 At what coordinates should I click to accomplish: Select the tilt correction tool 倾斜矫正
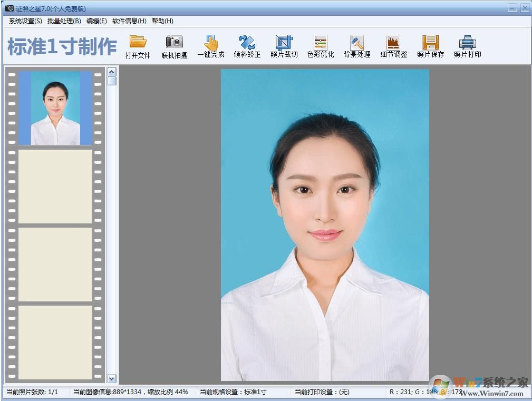click(247, 46)
